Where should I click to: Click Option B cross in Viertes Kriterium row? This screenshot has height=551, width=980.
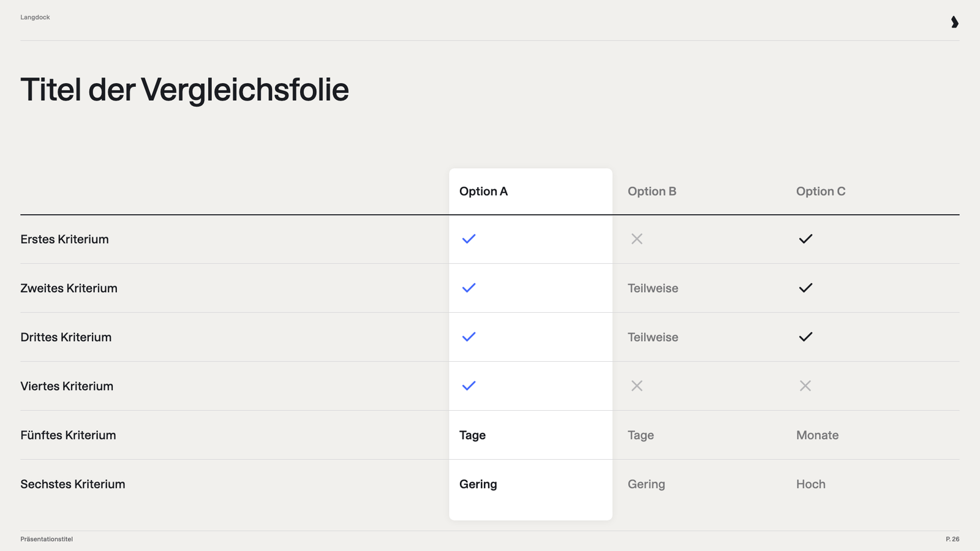pos(637,386)
